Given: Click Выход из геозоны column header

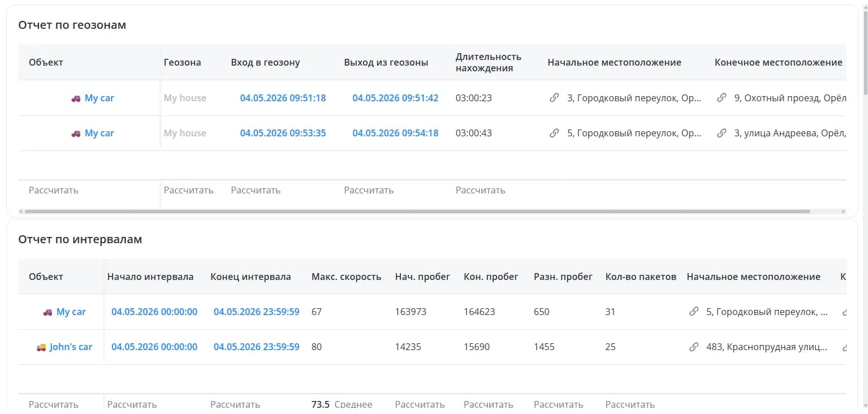Looking at the screenshot, I should 386,62.
